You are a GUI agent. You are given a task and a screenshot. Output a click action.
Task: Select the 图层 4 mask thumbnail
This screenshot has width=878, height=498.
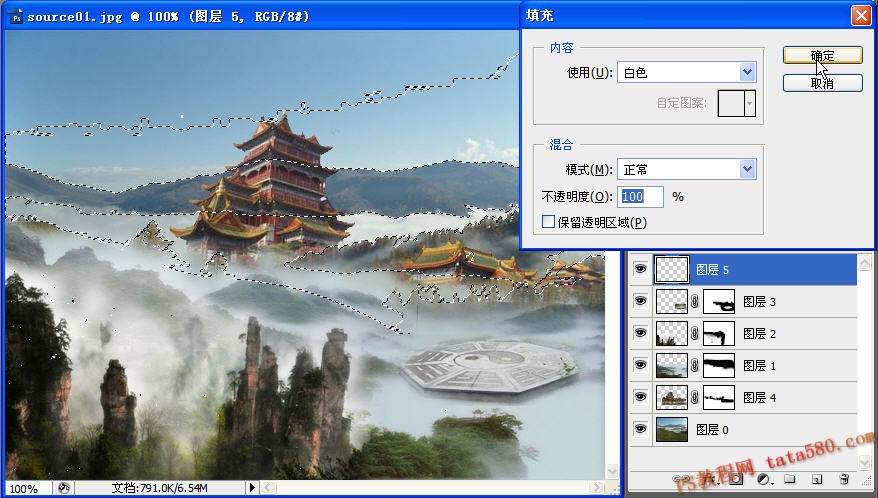tap(719, 397)
